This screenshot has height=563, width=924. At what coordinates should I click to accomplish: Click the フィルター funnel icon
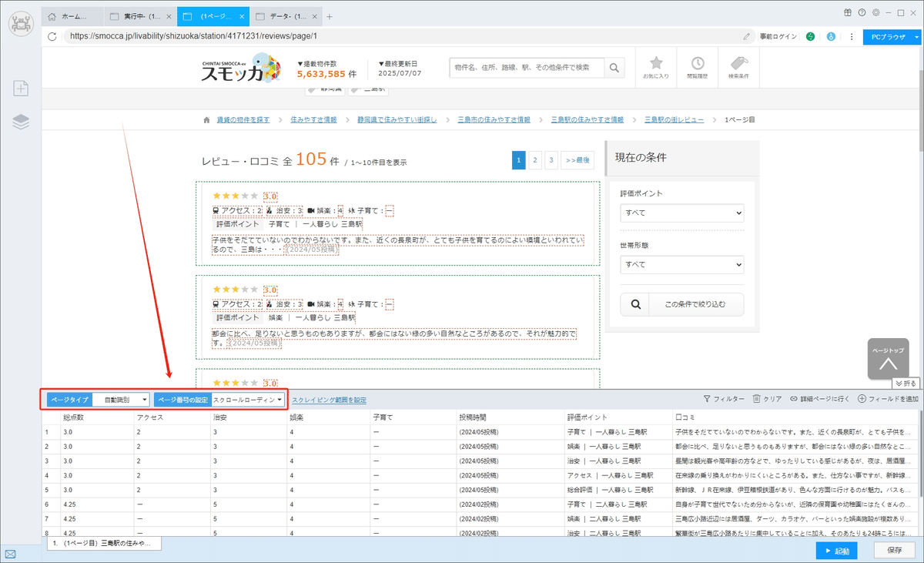pos(707,399)
